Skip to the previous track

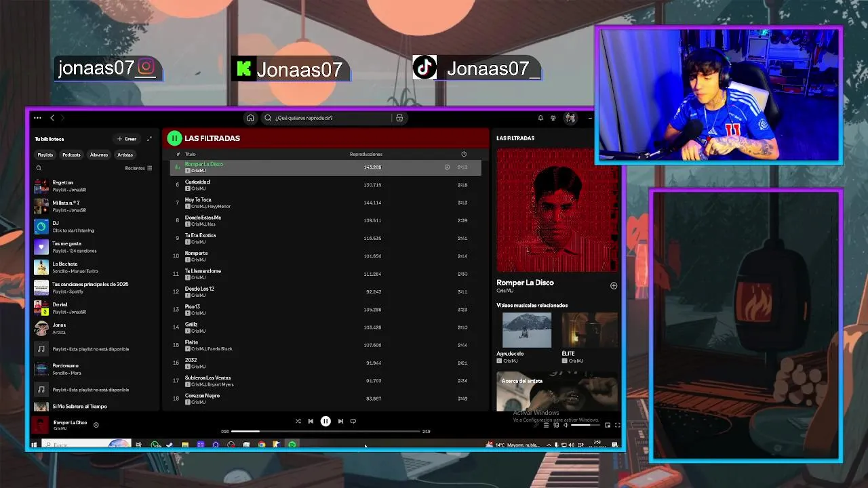pos(311,421)
